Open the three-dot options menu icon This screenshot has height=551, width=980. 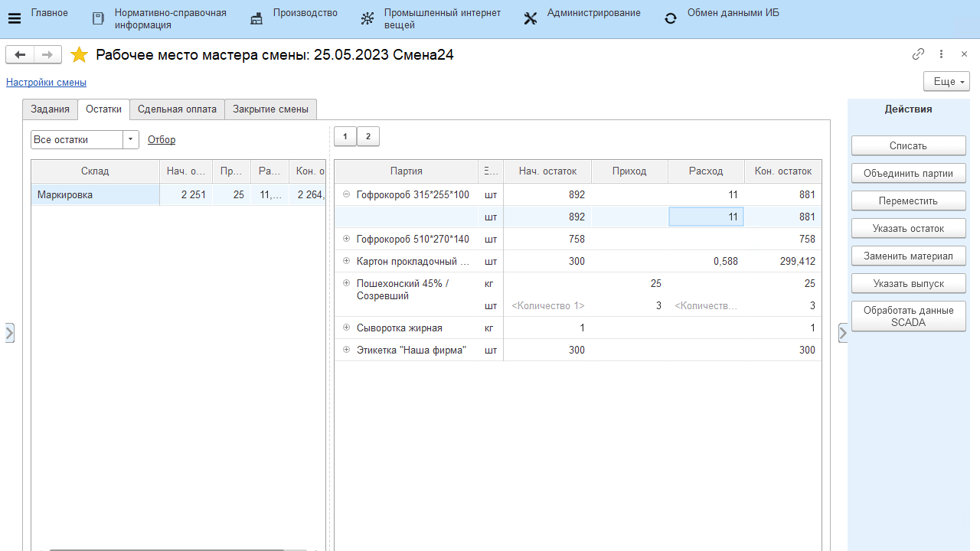coord(941,54)
